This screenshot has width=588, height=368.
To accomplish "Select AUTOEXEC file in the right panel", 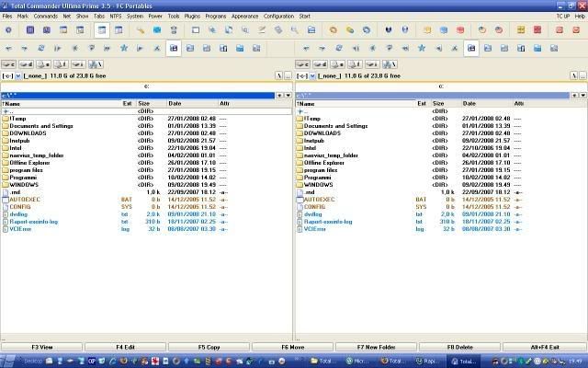I will point(319,200).
